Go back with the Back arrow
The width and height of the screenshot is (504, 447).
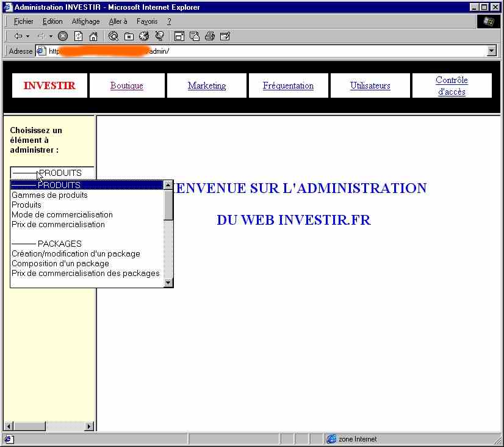pyautogui.click(x=18, y=36)
